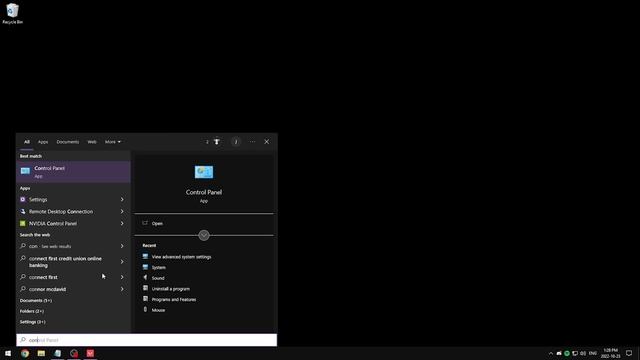This screenshot has height=360, width=640.
Task: Expand Remote Desktop Connection arrow
Action: [x=122, y=211]
